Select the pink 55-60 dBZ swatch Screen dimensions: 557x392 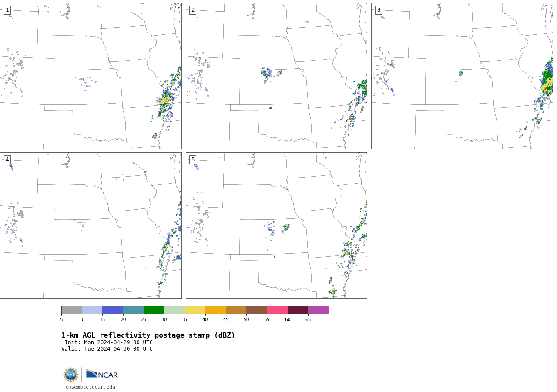[x=277, y=310]
